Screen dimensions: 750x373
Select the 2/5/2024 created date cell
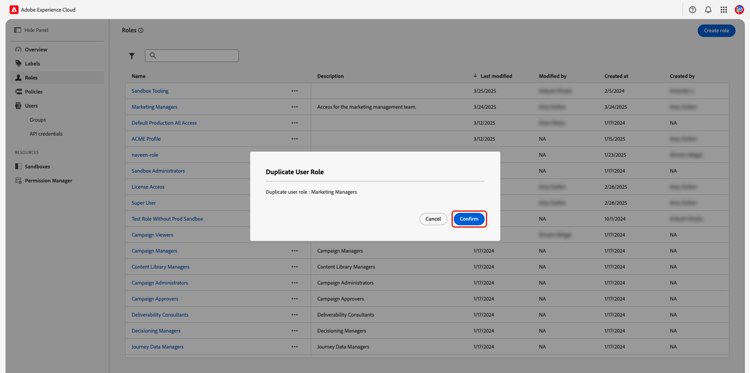coord(613,91)
